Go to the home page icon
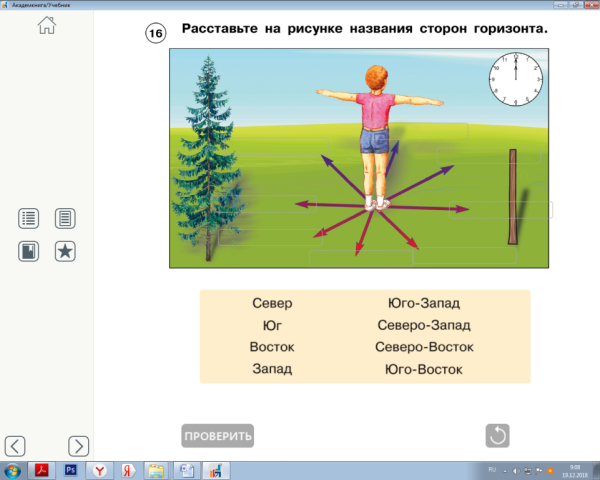The width and height of the screenshot is (600, 480). pyautogui.click(x=47, y=26)
